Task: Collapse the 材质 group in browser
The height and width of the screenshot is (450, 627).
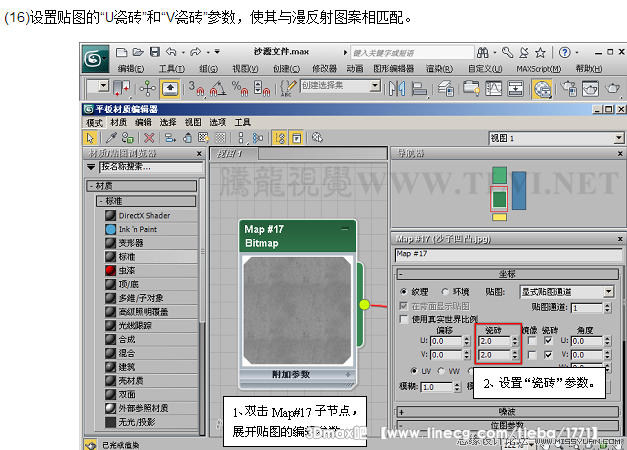Action: tap(142, 186)
